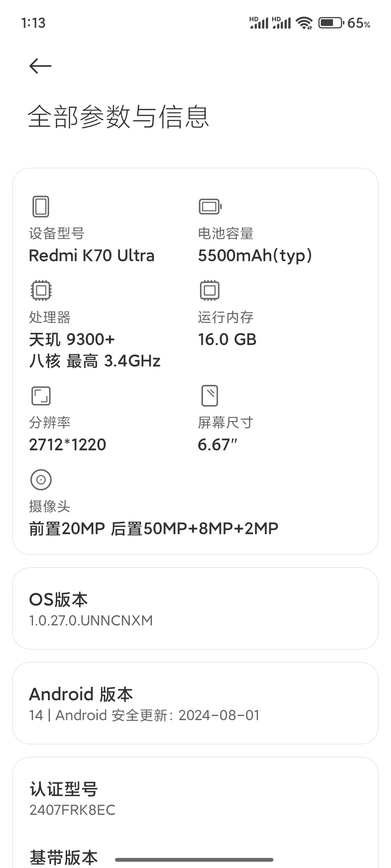This screenshot has height=868, width=391.
Task: Tap the RAM memory icon
Action: point(210,290)
